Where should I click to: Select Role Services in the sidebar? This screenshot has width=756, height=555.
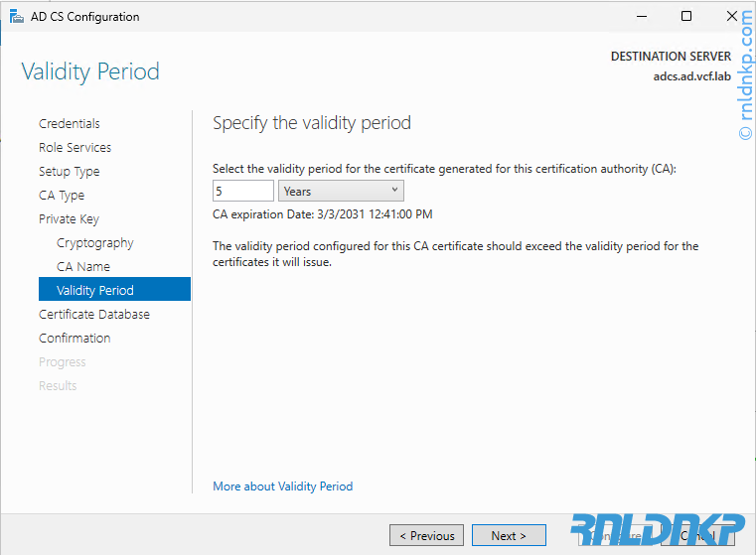click(76, 148)
